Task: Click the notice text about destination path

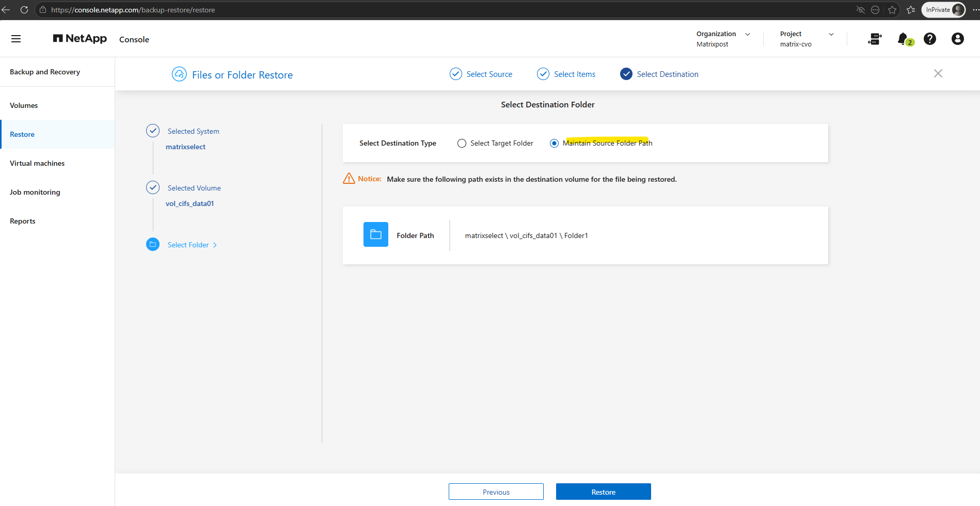Action: pyautogui.click(x=532, y=179)
